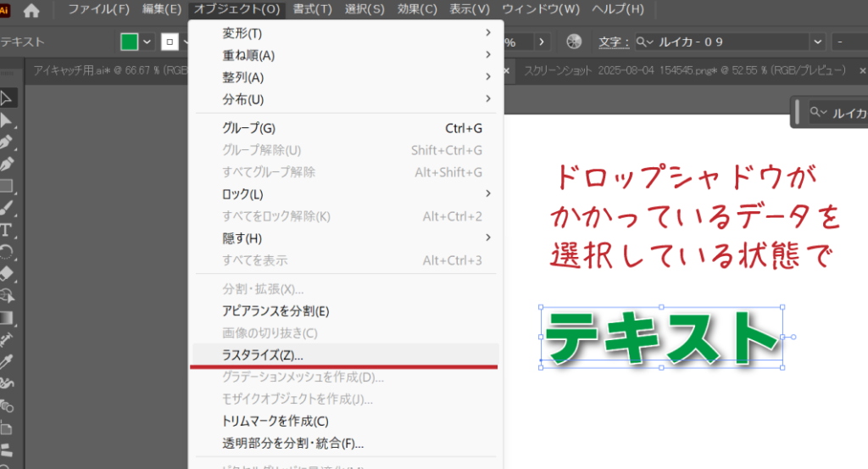Select the Pen tool

pos(7,142)
